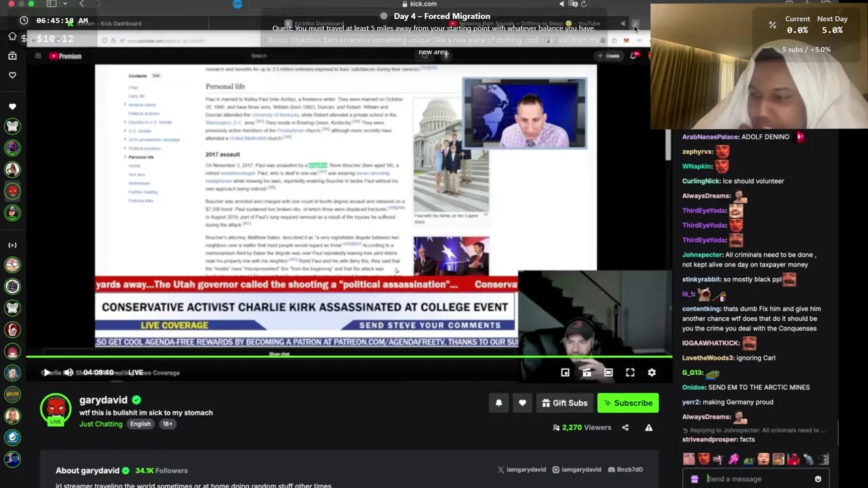Image resolution: width=868 pixels, height=488 pixels.
Task: Insert the gray bird emote from quick bar
Action: point(808,460)
